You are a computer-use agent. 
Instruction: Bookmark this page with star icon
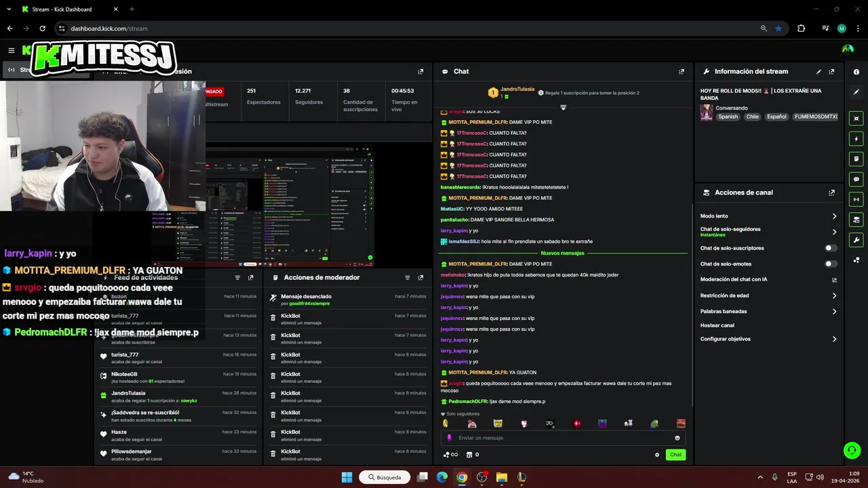[x=778, y=28]
